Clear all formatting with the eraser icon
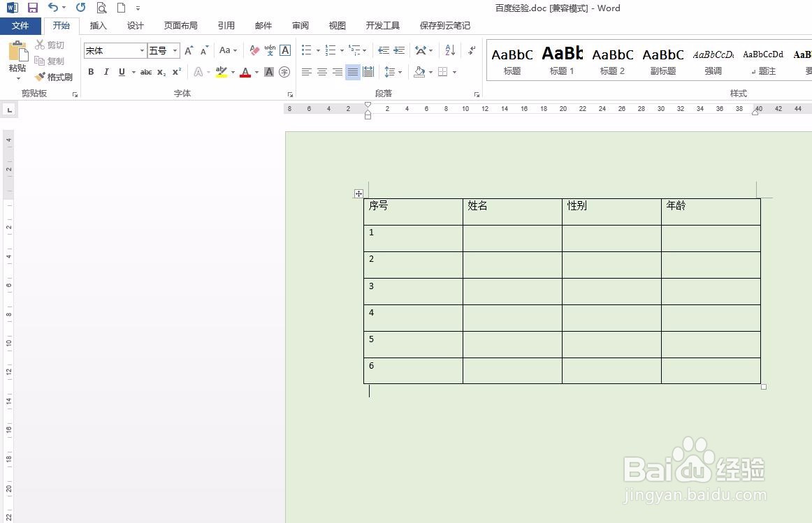The height and width of the screenshot is (523, 812). (x=254, y=50)
